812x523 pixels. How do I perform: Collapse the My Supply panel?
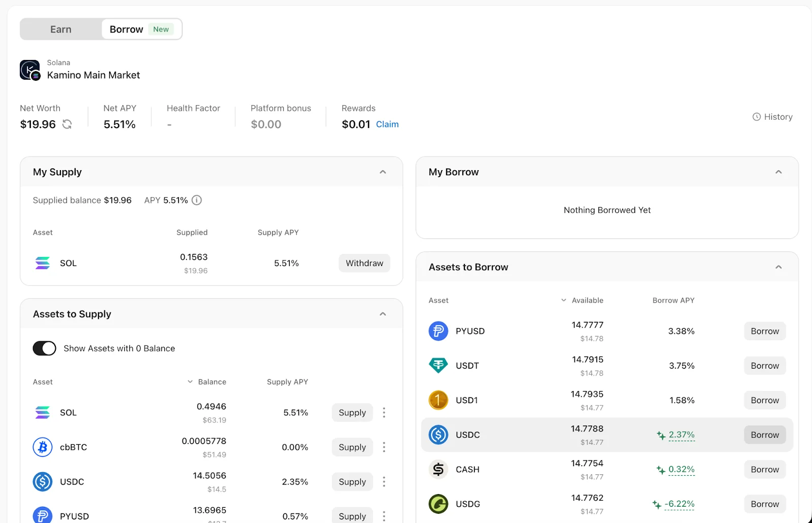(383, 172)
